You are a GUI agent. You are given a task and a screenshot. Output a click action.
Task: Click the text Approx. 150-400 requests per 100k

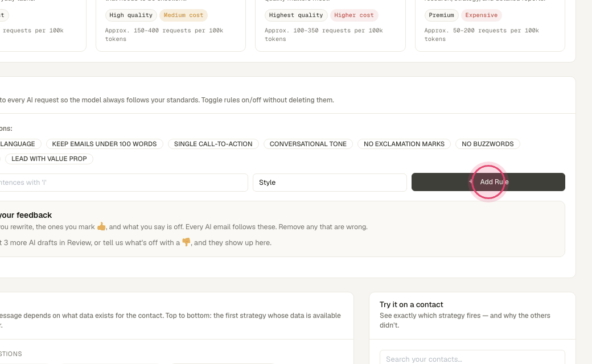click(x=164, y=31)
